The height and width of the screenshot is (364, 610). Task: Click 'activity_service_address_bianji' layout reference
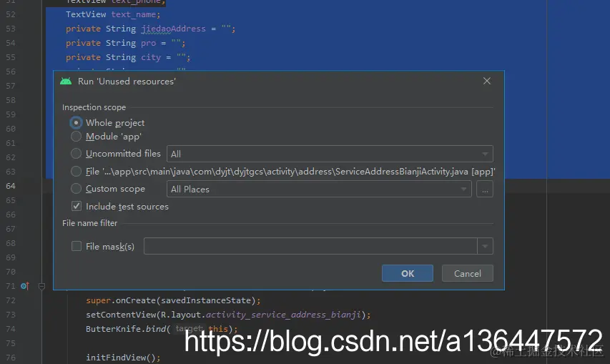[283, 315]
